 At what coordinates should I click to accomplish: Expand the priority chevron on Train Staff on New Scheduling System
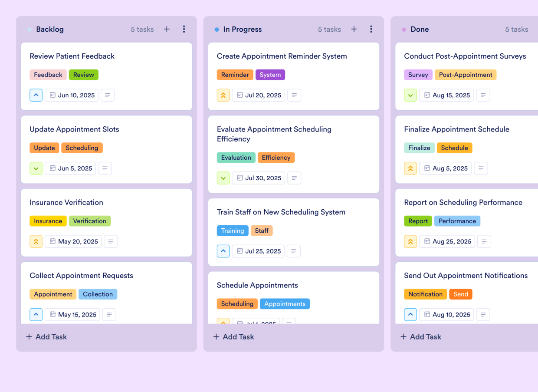223,251
